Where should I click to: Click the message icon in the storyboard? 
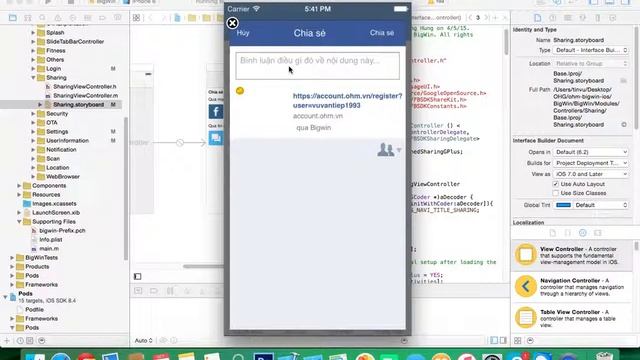[x=216, y=138]
